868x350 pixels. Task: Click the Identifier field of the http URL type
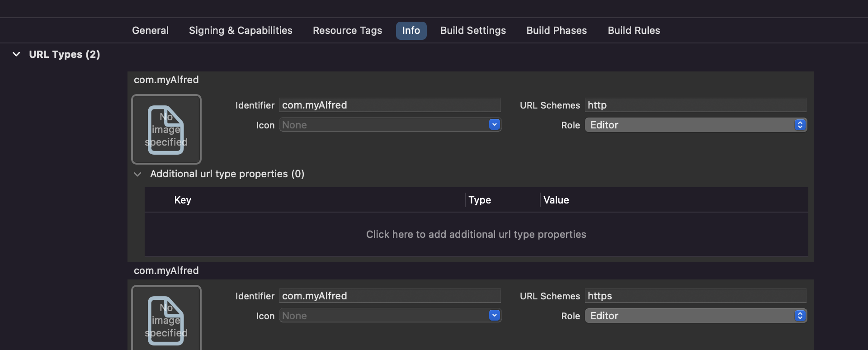point(390,105)
